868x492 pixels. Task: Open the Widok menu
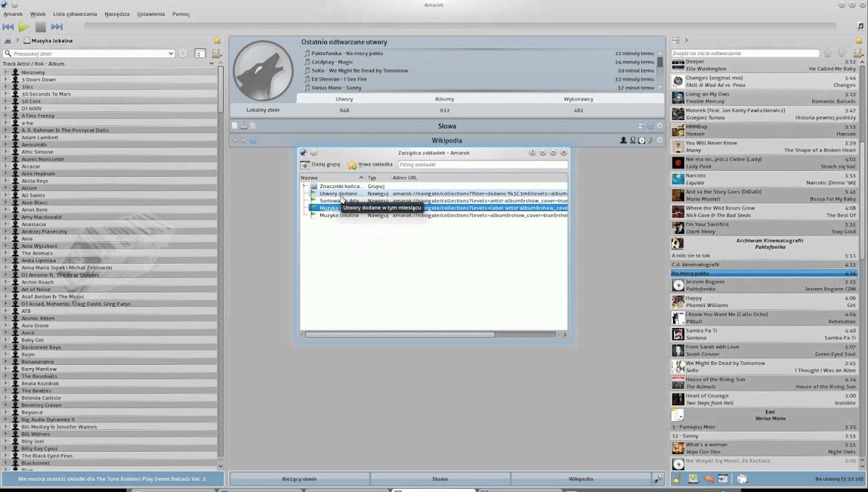(38, 14)
